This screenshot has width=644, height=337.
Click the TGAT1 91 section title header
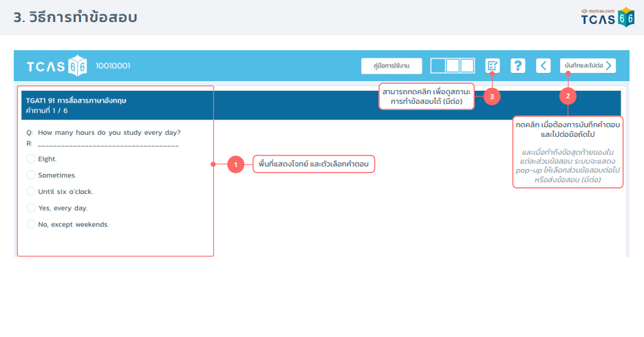point(76,100)
